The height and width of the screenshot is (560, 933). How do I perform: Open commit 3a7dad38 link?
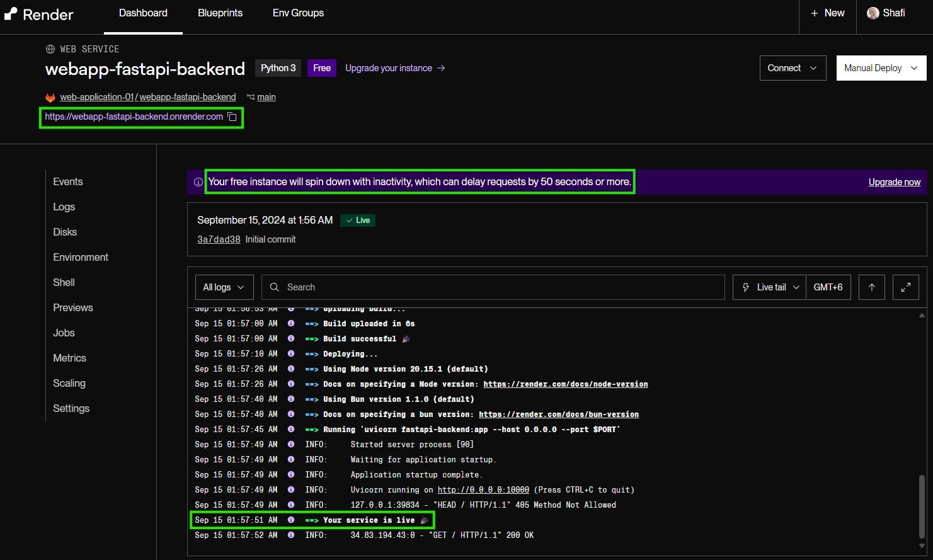click(219, 239)
